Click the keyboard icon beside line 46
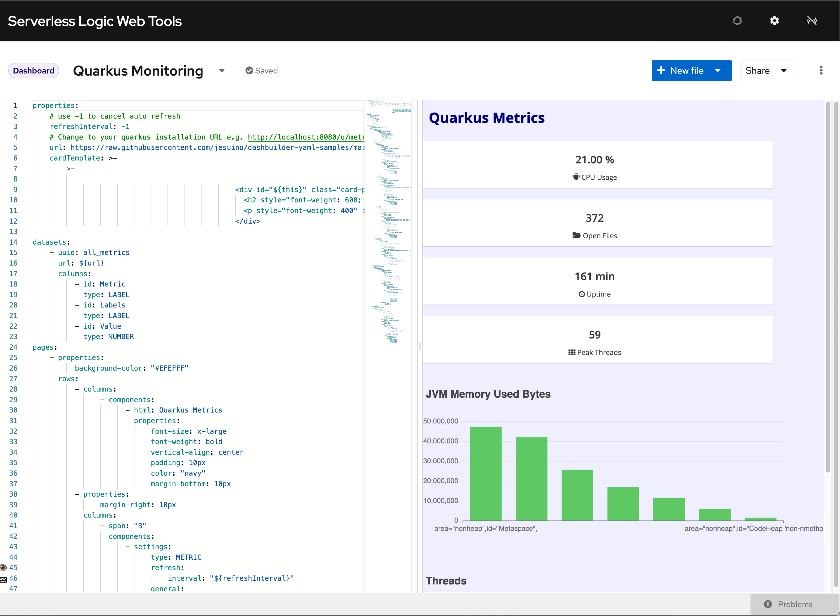840x616 pixels. 3,579
